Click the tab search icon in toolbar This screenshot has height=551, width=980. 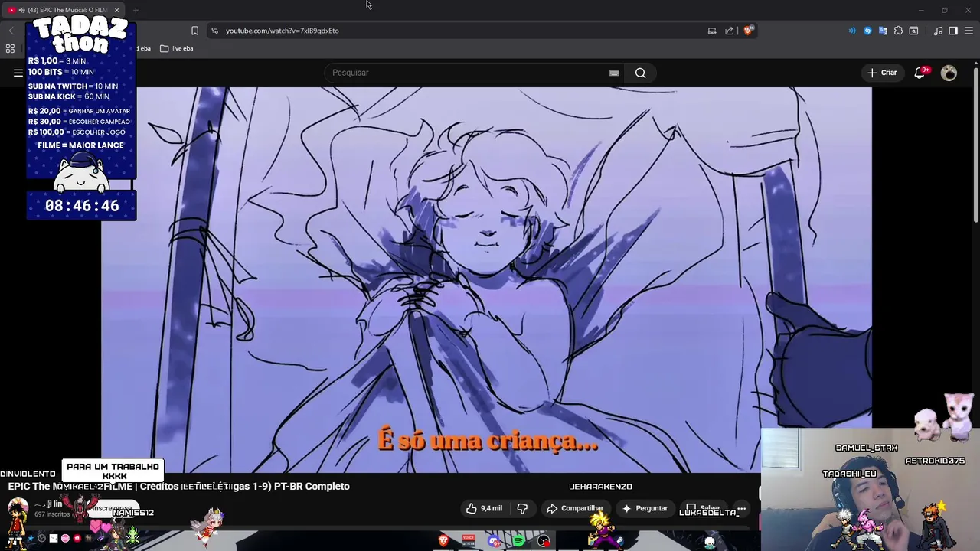pos(913,31)
